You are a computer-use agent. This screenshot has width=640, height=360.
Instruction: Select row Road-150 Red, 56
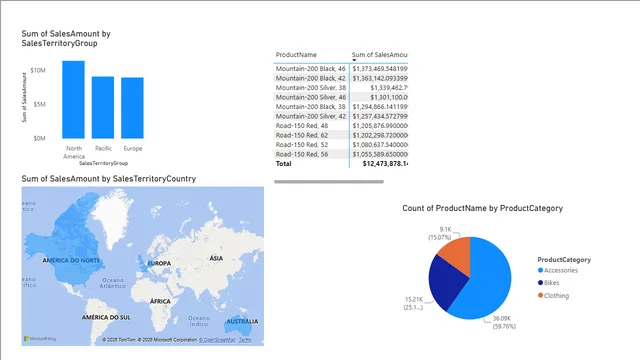(341, 154)
